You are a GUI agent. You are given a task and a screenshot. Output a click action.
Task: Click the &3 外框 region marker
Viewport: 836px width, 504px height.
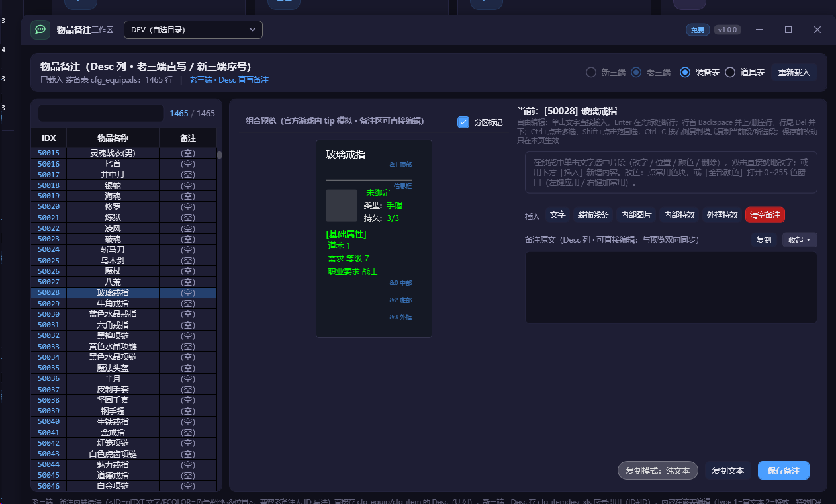[x=400, y=317]
